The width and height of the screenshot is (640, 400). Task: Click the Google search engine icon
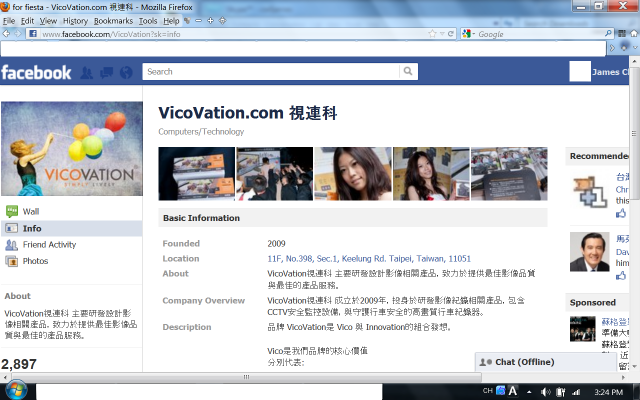[x=467, y=34]
